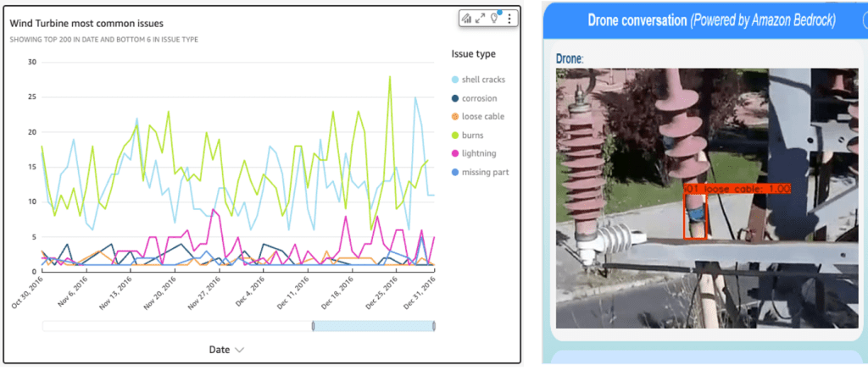Viewport: 868px width, 370px height.
Task: Click the chart visual type icon in toolbar
Action: point(466,19)
